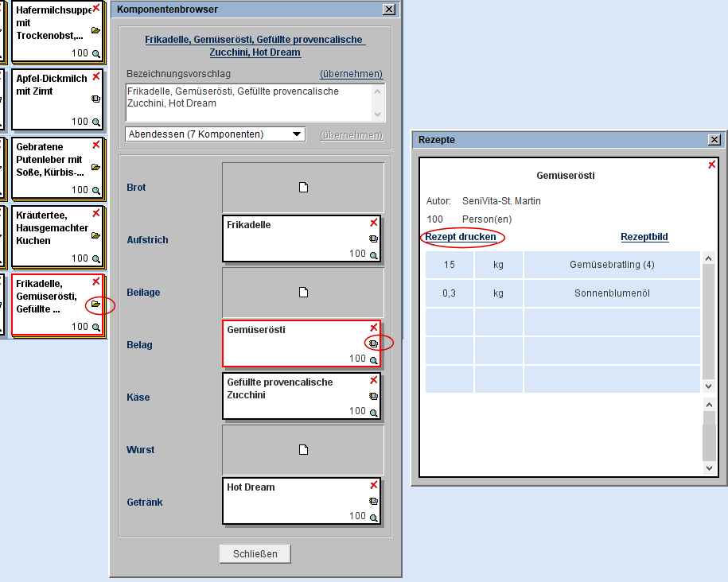This screenshot has width=728, height=582.
Task: Open recipe icon on Gemüserösti component
Action: pos(373,343)
